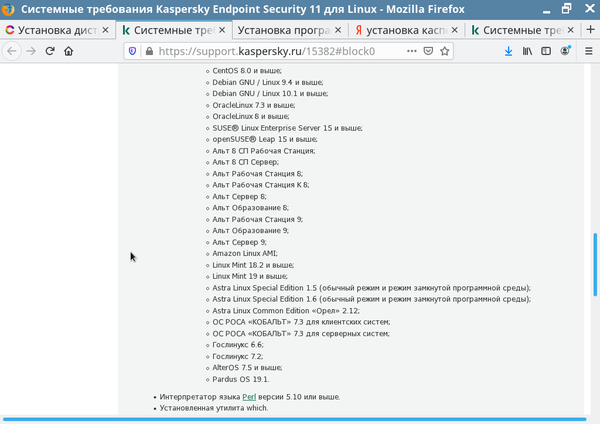
Task: Open the downloads panel
Action: tap(508, 51)
